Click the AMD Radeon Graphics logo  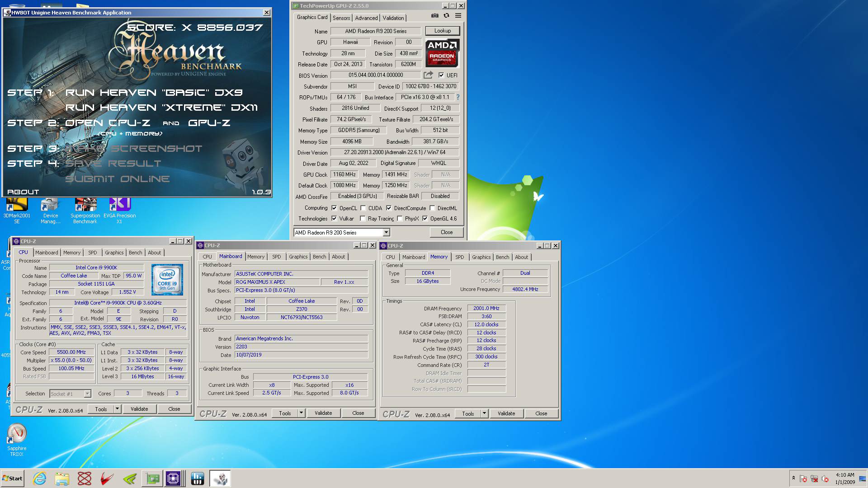click(442, 53)
